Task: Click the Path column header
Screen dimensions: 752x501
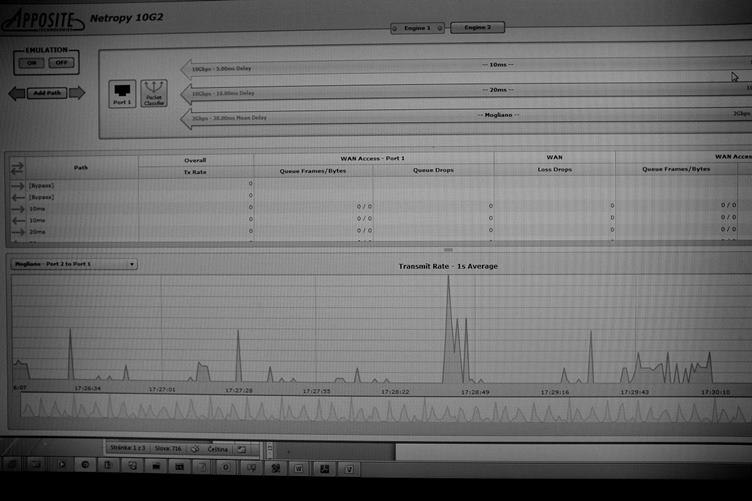Action: pyautogui.click(x=81, y=168)
